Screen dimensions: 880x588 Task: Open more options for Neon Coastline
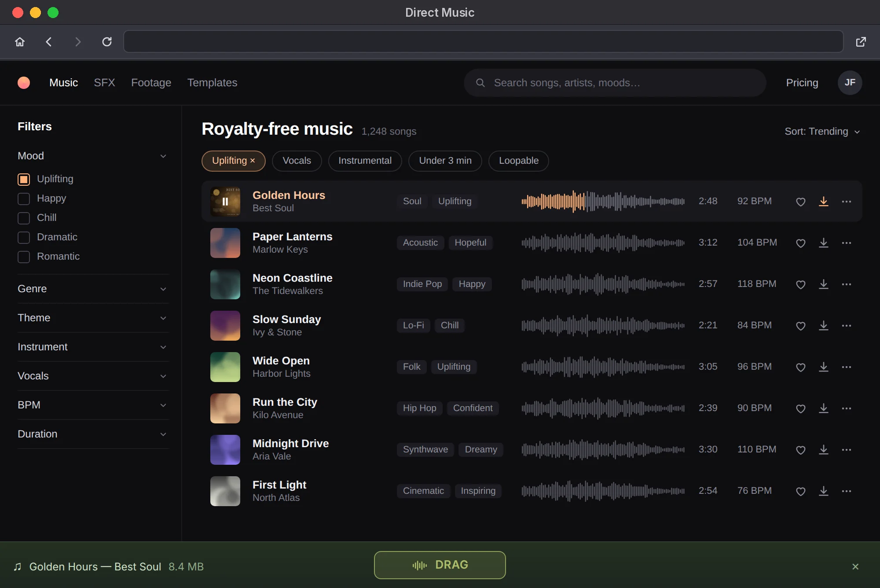pyautogui.click(x=847, y=284)
